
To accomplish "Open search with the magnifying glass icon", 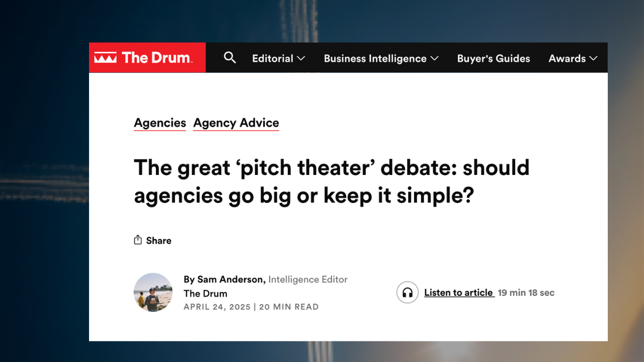I will (x=230, y=58).
